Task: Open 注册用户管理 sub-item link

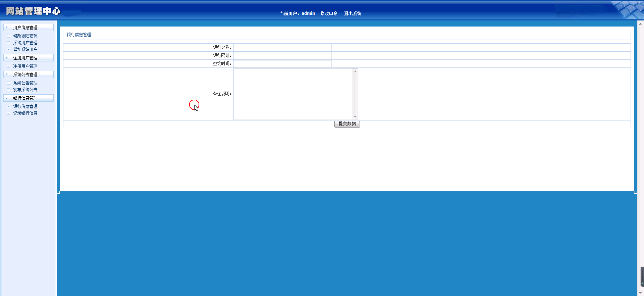Action: [x=25, y=66]
